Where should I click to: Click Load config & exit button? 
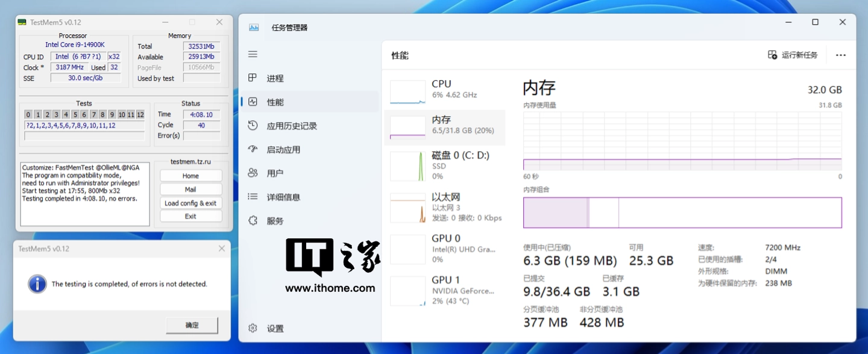190,203
